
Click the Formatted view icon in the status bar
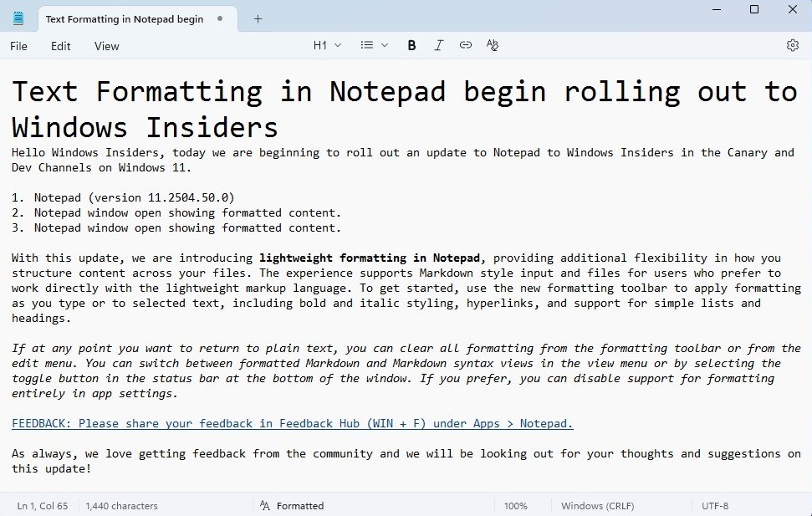[x=264, y=506]
